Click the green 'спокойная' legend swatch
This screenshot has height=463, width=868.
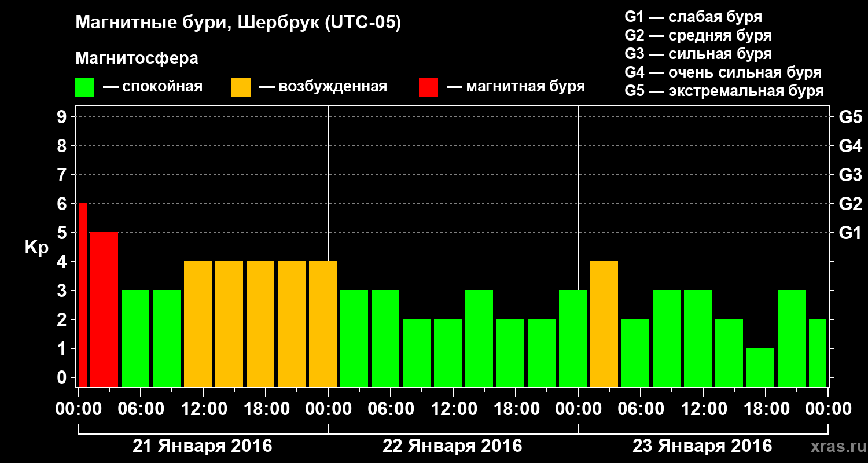tap(85, 87)
